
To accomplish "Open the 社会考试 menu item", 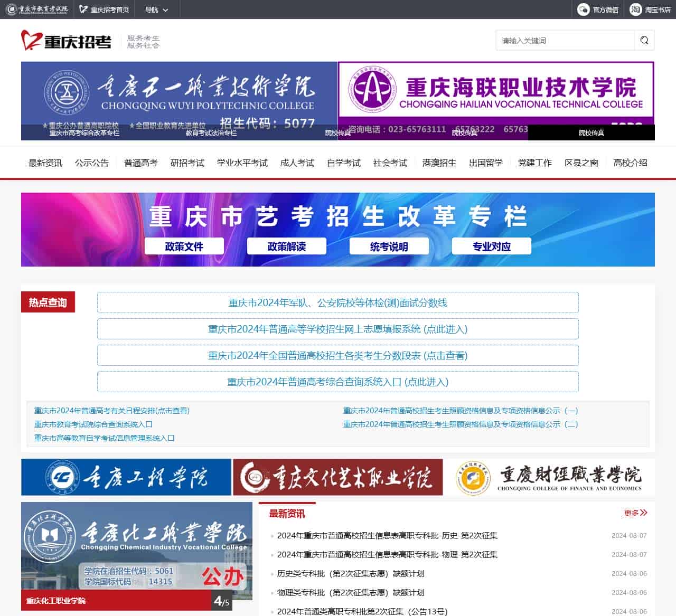I will point(390,163).
